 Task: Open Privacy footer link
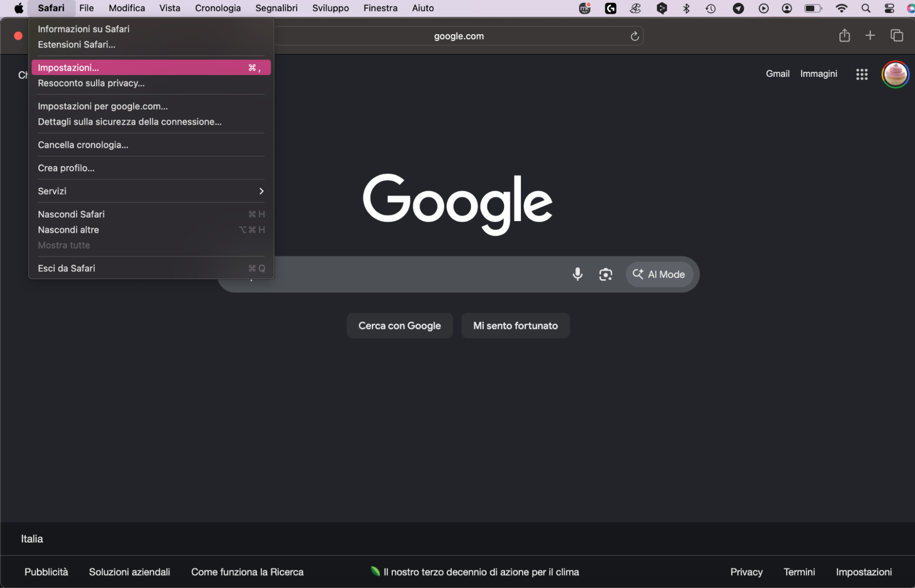tap(746, 572)
